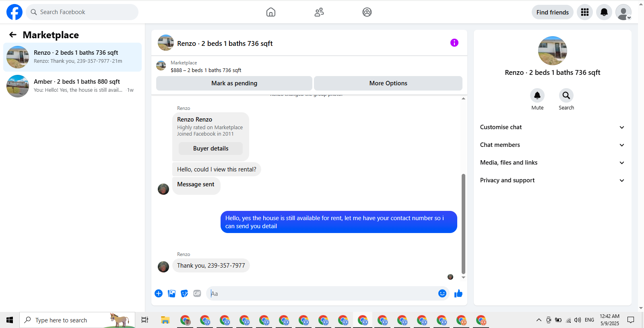Image resolution: width=644 pixels, height=328 pixels.
Task: Click the "Message sent" bubble
Action: pos(196,185)
